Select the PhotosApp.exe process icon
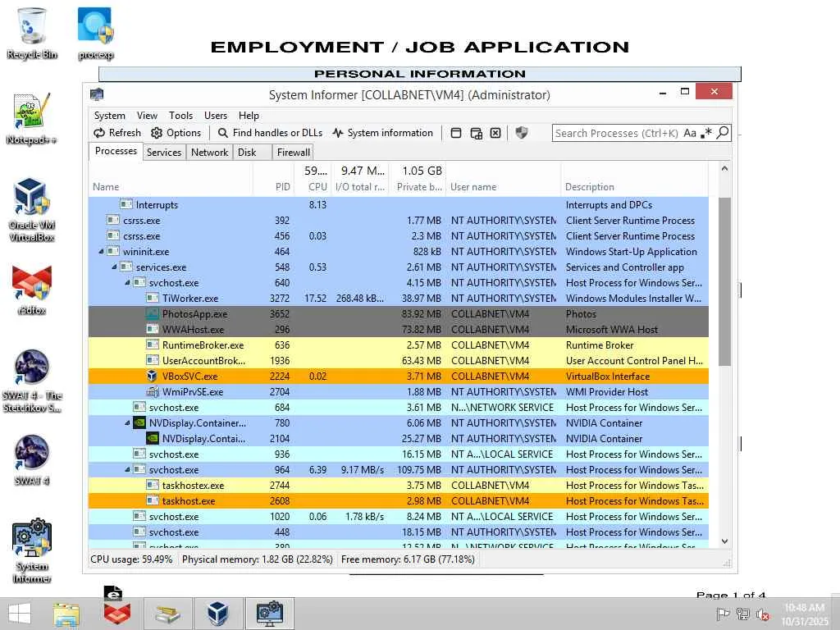Screen dimensions: 840x630 pyautogui.click(x=153, y=313)
